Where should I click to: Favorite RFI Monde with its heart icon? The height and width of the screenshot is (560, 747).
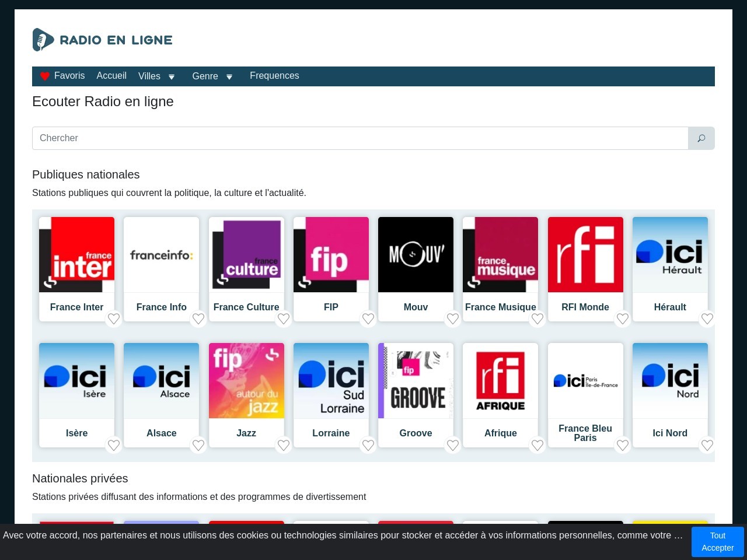(623, 318)
